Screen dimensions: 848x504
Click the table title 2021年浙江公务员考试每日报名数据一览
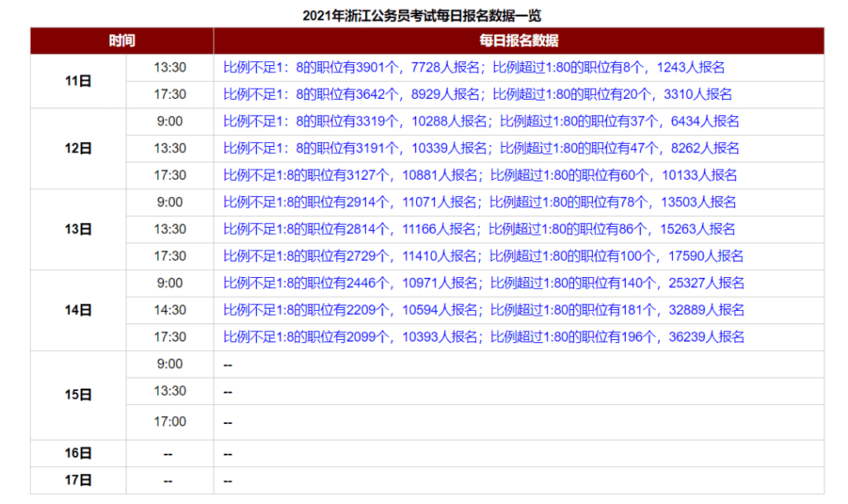pyautogui.click(x=422, y=16)
